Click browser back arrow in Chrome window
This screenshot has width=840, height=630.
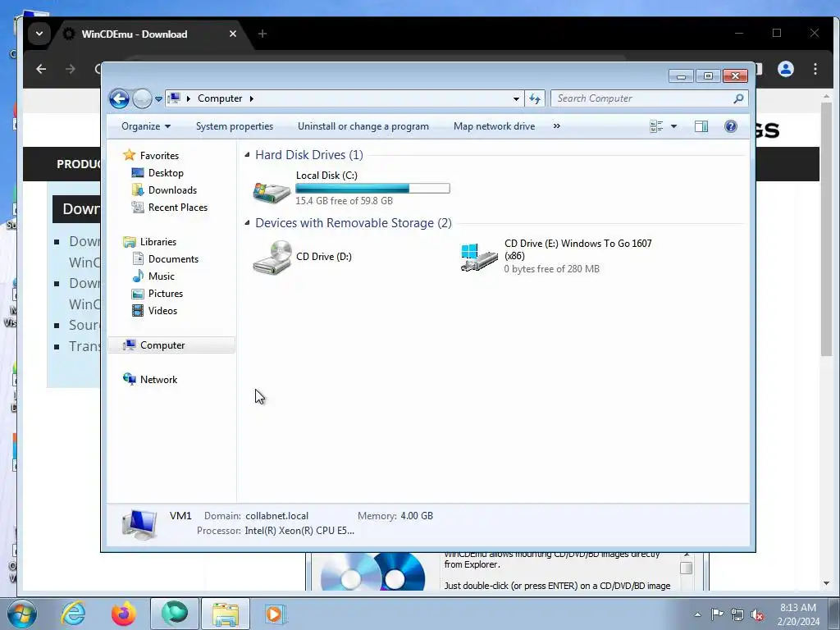click(41, 69)
